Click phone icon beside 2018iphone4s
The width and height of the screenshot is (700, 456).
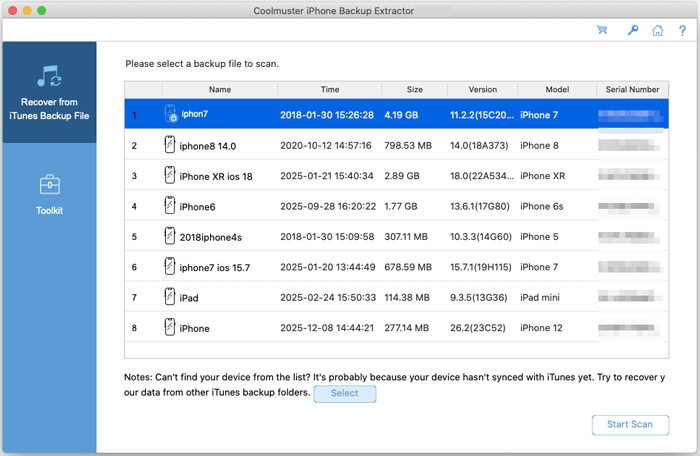[170, 236]
